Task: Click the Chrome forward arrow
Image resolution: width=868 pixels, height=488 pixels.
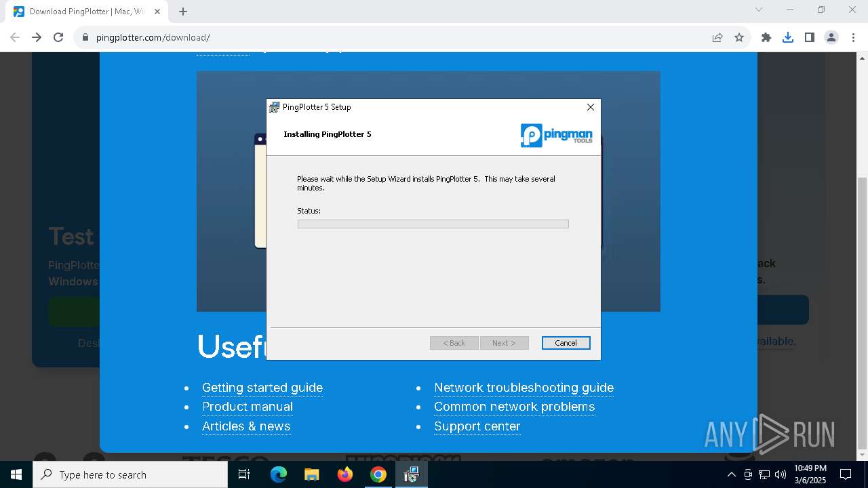Action: coord(37,37)
